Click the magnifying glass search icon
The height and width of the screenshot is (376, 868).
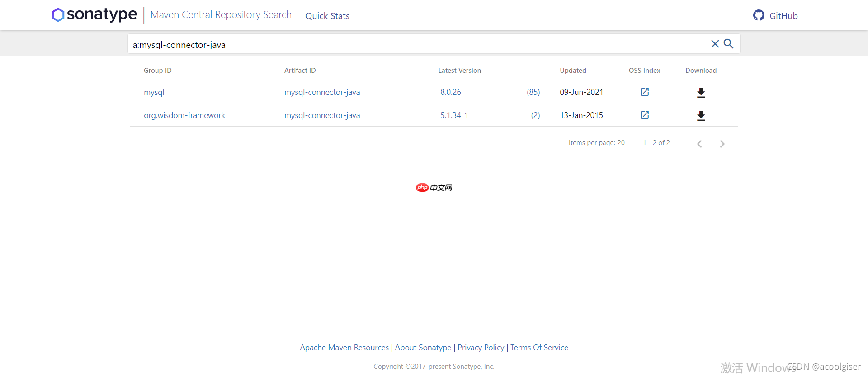click(728, 44)
